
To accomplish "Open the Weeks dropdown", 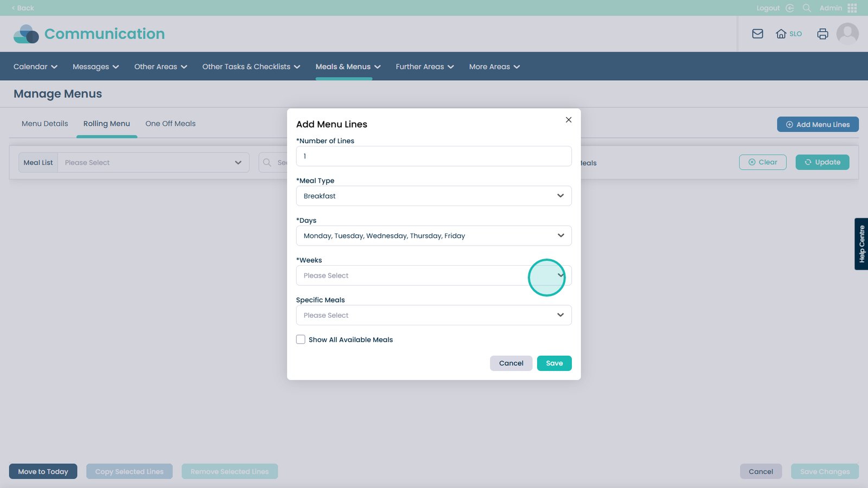I will pyautogui.click(x=433, y=275).
